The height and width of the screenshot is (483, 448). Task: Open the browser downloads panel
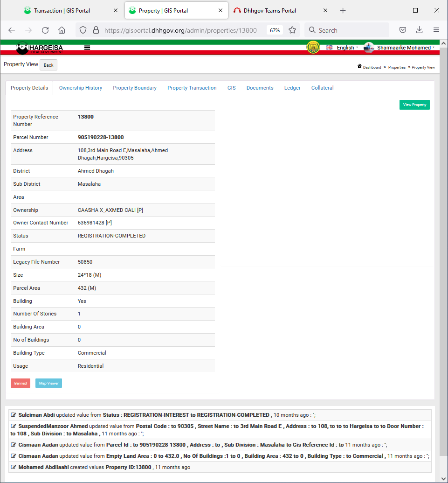pos(420,30)
